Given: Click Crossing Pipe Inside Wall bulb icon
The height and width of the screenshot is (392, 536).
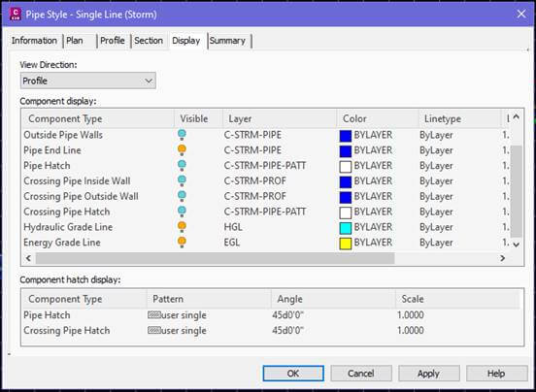Looking at the screenshot, I should 182,181.
